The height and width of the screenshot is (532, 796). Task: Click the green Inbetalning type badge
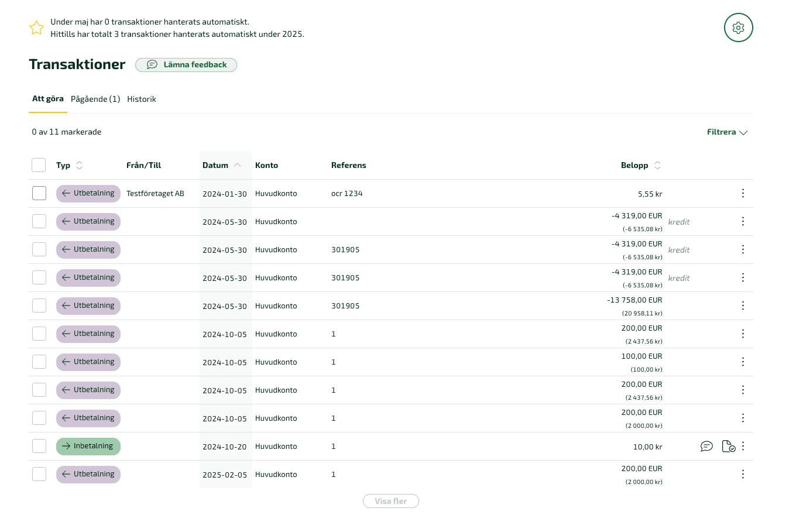tap(88, 446)
